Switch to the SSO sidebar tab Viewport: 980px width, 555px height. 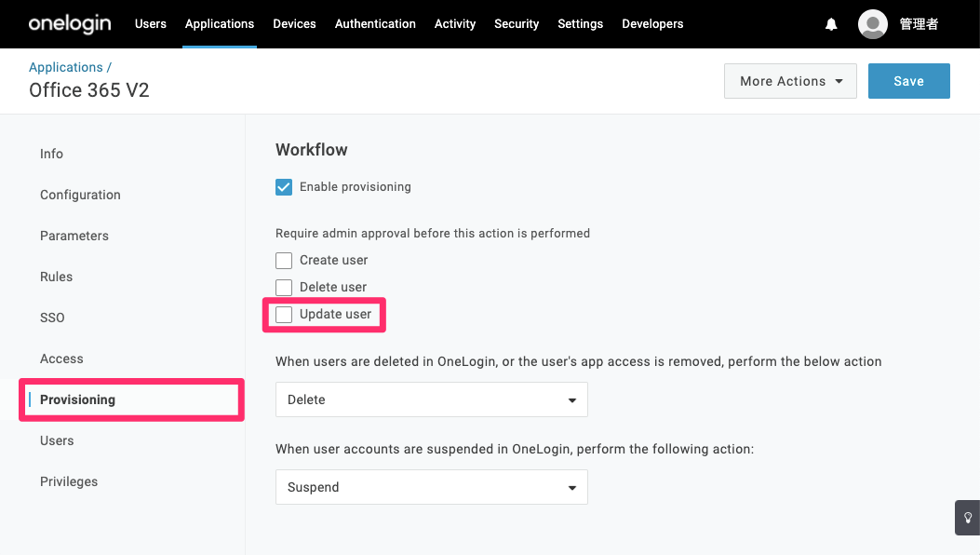[x=52, y=318]
